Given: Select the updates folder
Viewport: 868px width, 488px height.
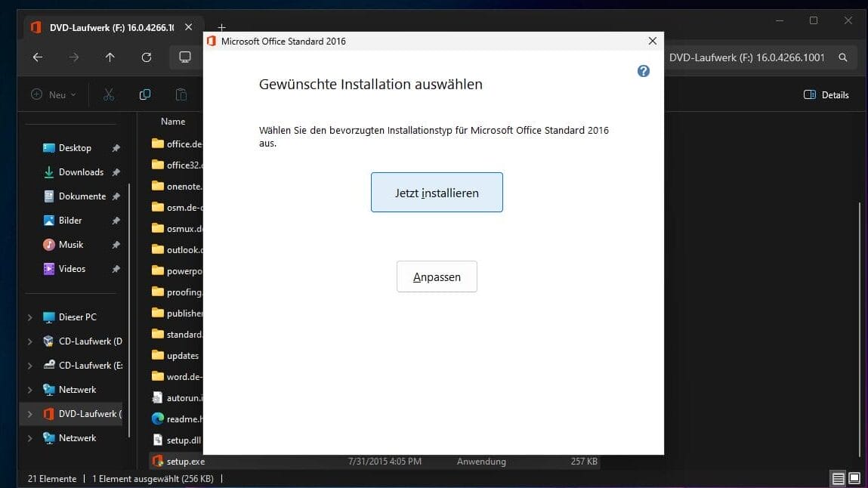Looking at the screenshot, I should pos(182,355).
